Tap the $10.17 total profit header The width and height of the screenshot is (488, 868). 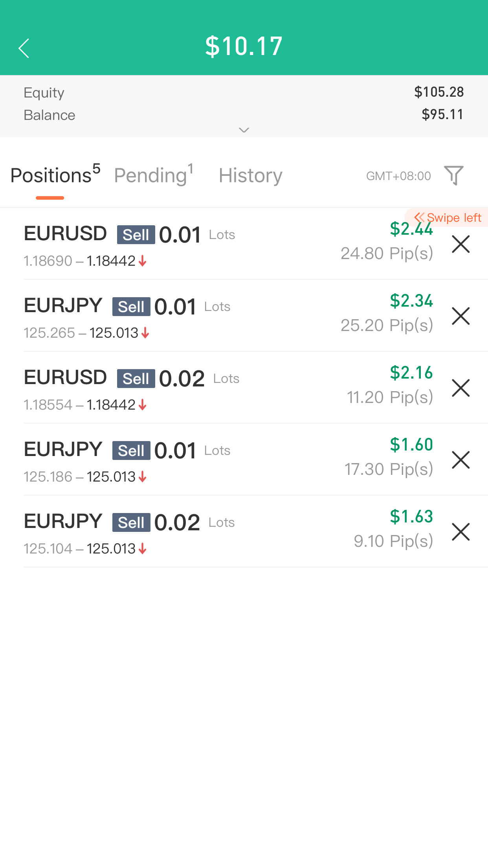[x=244, y=46]
